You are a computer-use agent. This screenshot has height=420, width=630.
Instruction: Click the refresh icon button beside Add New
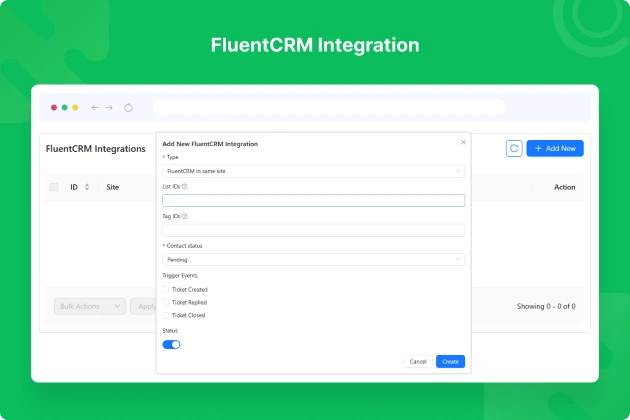pos(514,148)
